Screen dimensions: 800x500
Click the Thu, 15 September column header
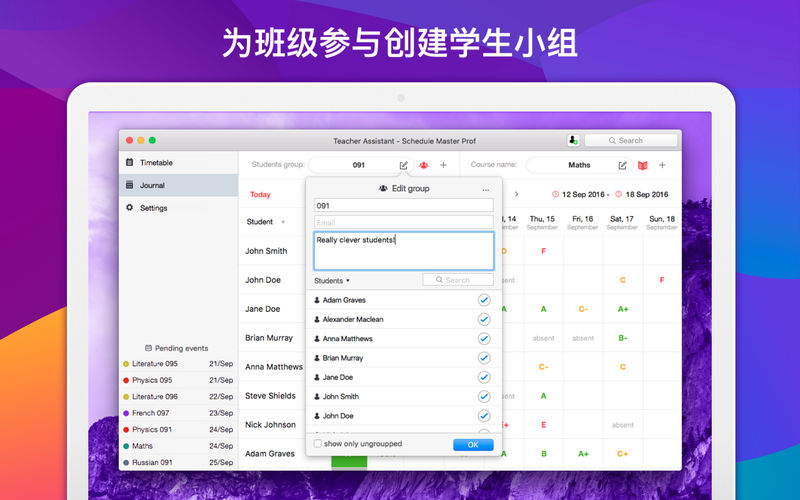pyautogui.click(x=542, y=222)
